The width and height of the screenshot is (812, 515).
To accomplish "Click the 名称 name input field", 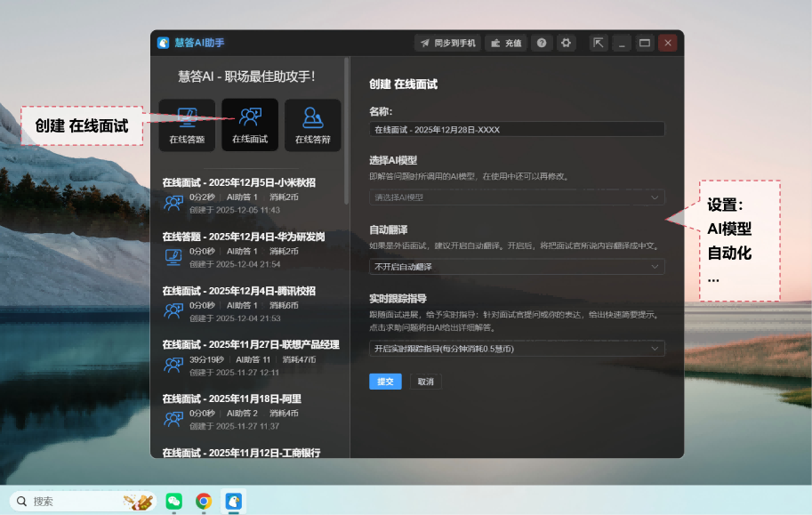I will (x=517, y=130).
